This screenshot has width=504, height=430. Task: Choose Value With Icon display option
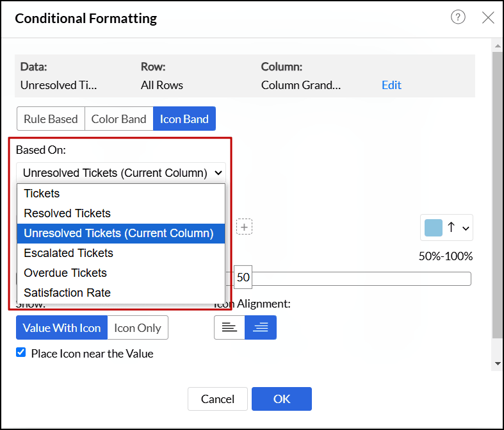[x=61, y=327]
